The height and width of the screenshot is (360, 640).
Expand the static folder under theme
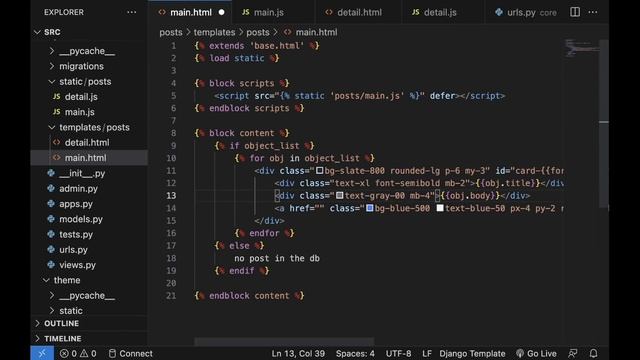point(52,311)
